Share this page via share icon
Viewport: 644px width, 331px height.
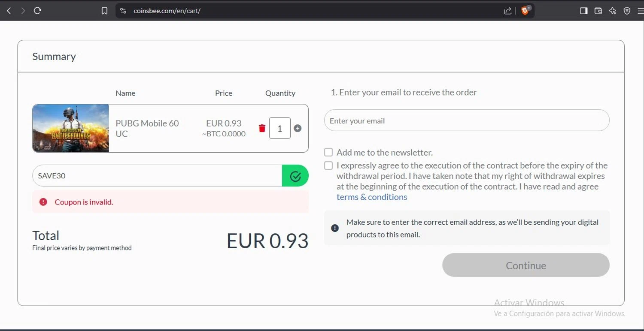pyautogui.click(x=507, y=11)
